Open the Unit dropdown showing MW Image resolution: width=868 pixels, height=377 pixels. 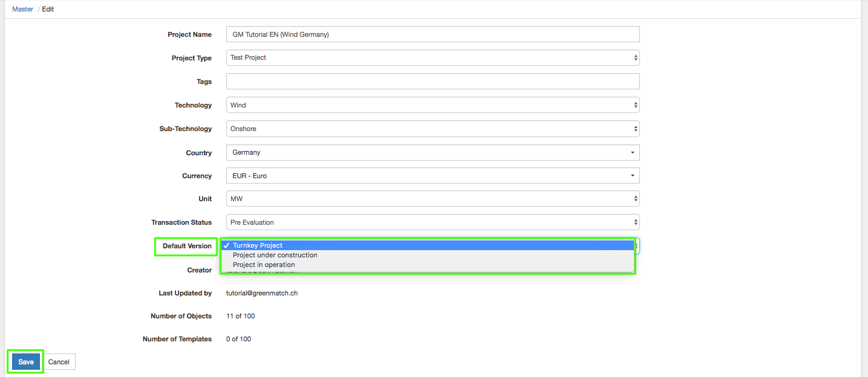pyautogui.click(x=432, y=199)
